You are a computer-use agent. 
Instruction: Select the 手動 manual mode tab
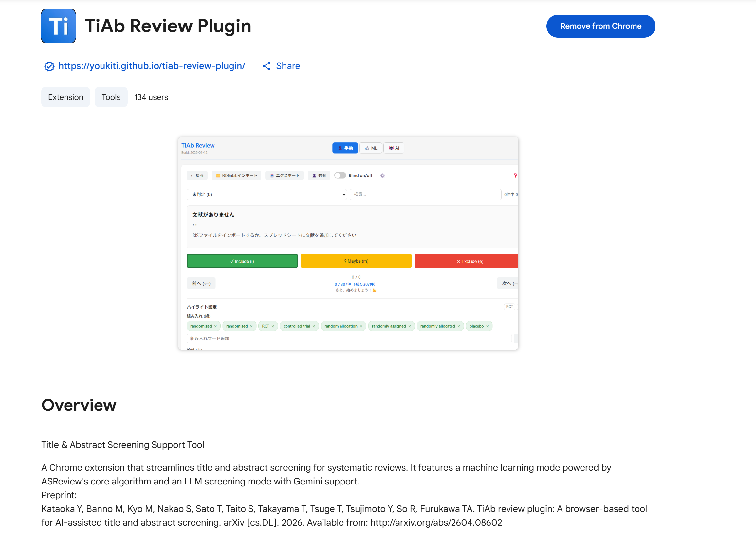click(345, 148)
